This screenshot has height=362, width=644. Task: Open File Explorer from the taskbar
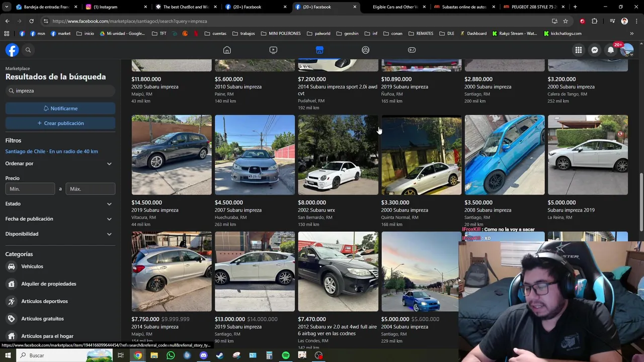(x=154, y=355)
